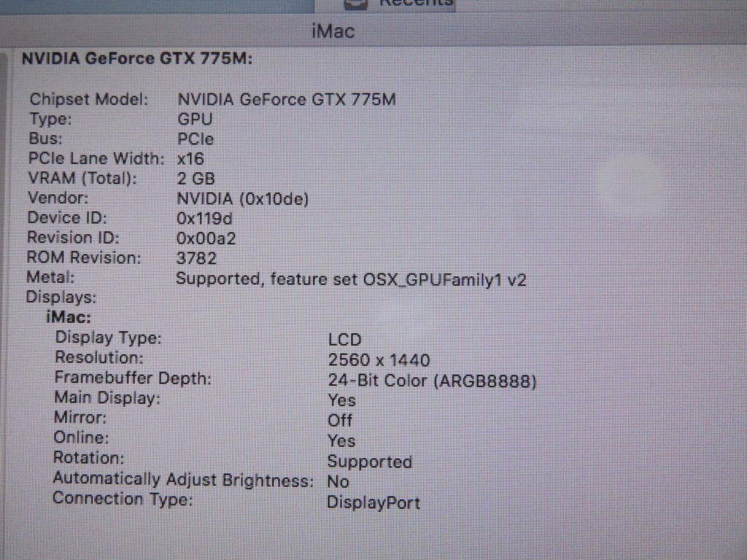Select the PCIe bus value
Image resolution: width=747 pixels, height=560 pixels.
[196, 139]
